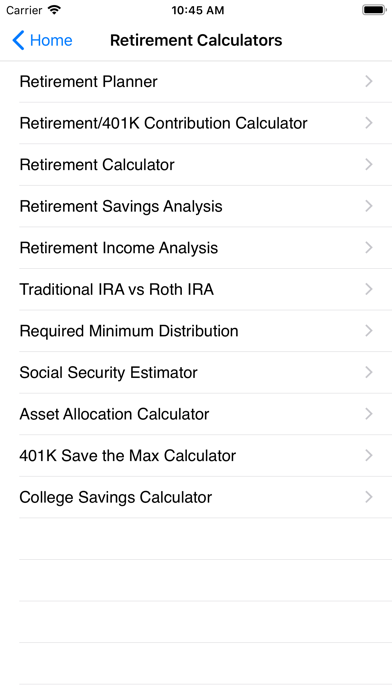Open the Retirement Planner calculator
The height and width of the screenshot is (696, 392).
[x=196, y=82]
